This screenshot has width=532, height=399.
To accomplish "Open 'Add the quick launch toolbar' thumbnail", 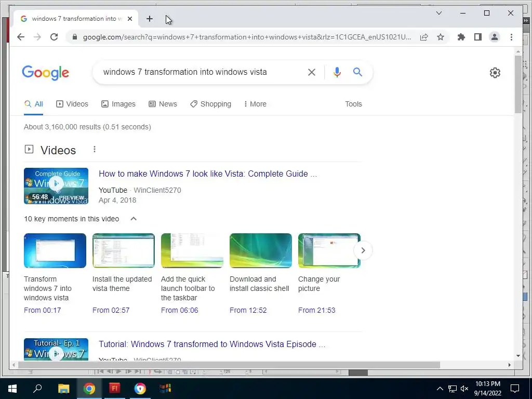I will click(192, 250).
